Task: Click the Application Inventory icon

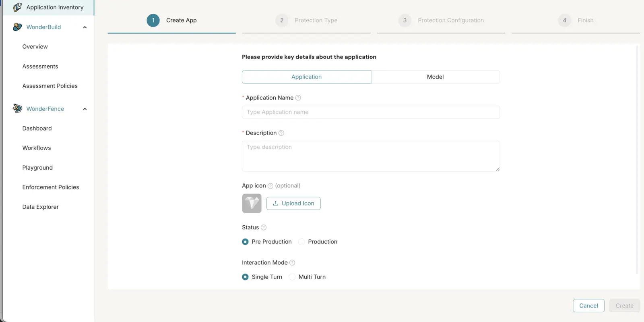Action: (x=17, y=7)
